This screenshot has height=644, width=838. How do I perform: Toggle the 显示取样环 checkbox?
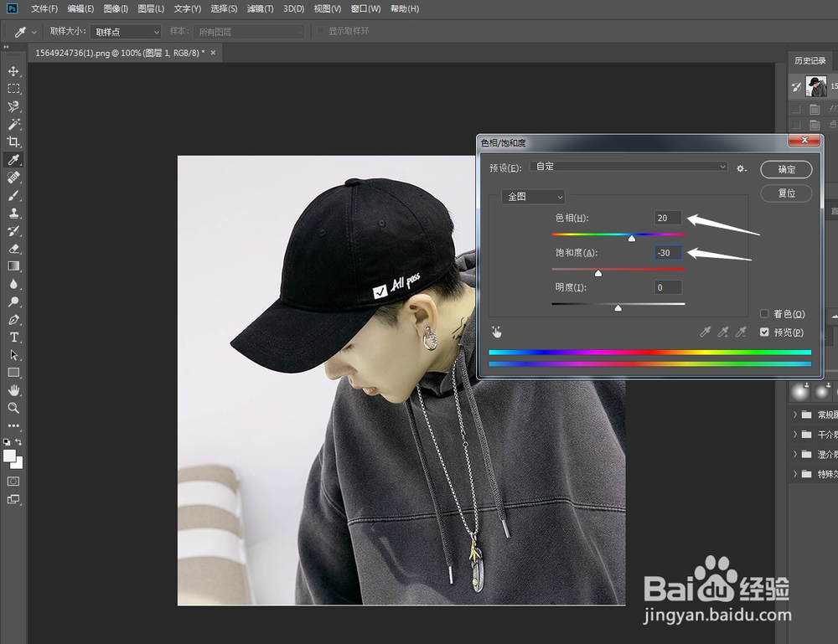pyautogui.click(x=321, y=30)
